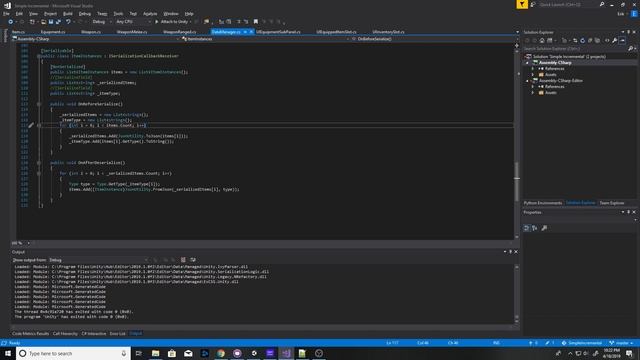Switch to the UIInventorySlot.cs tab
Image resolution: width=640 pixels, height=360 pixels.
pos(388,32)
